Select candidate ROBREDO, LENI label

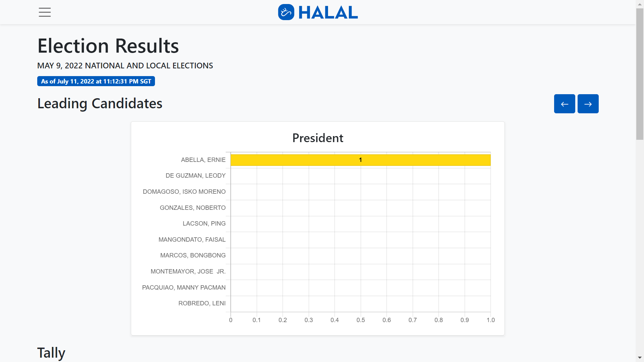[x=202, y=303]
